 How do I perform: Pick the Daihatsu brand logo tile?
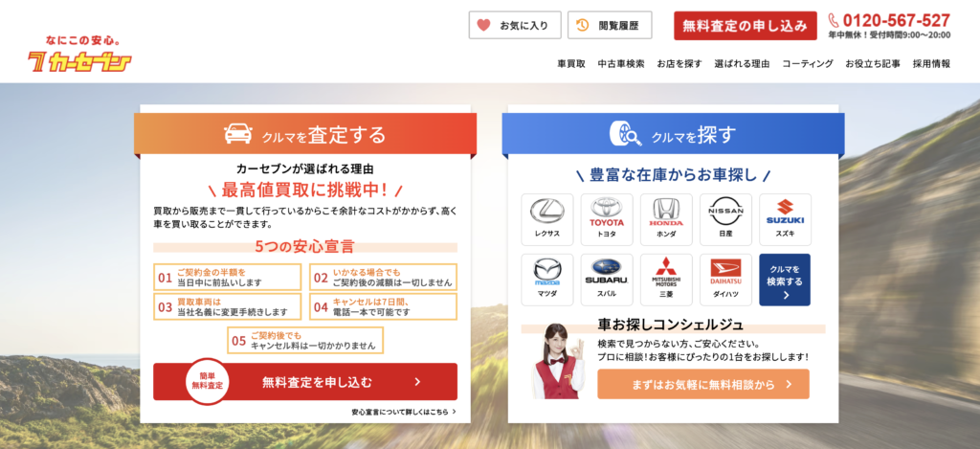coord(725,280)
